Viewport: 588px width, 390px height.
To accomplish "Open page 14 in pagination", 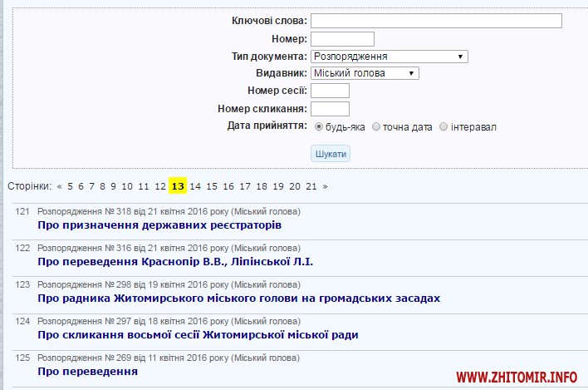I will [x=195, y=186].
